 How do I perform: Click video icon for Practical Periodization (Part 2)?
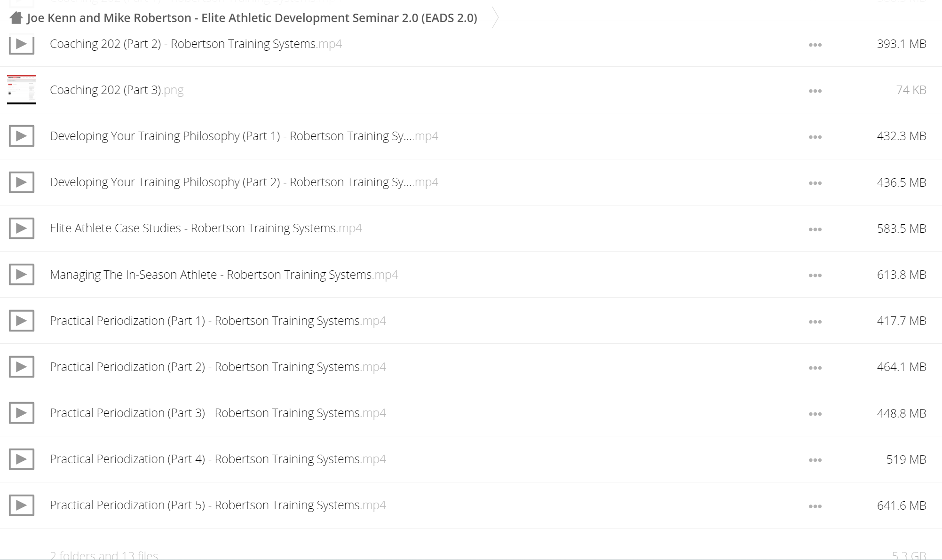pyautogui.click(x=22, y=367)
